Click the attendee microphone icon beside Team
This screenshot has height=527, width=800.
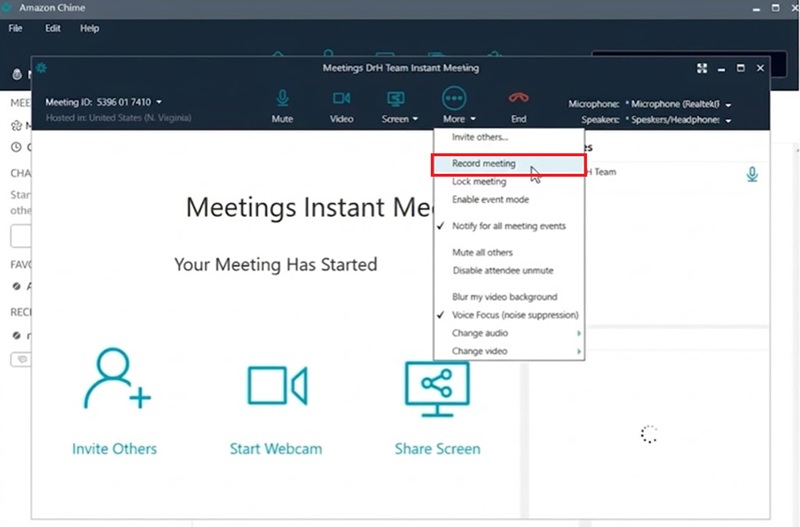coord(752,174)
